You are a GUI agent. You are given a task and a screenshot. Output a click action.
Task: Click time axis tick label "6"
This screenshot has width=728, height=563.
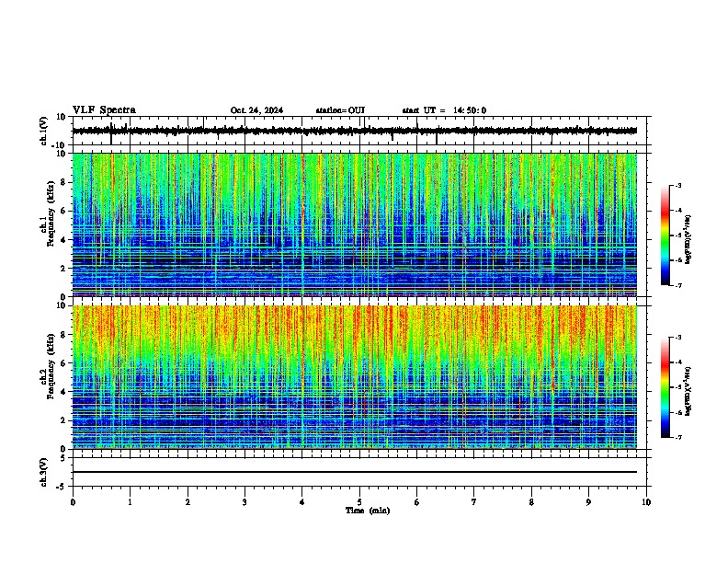coord(417,502)
